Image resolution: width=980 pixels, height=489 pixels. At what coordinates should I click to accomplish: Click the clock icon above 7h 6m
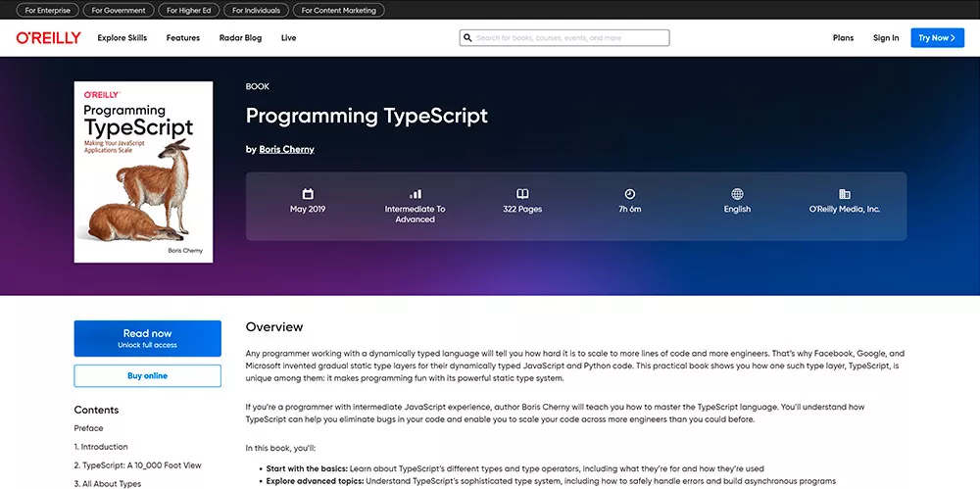click(x=630, y=194)
